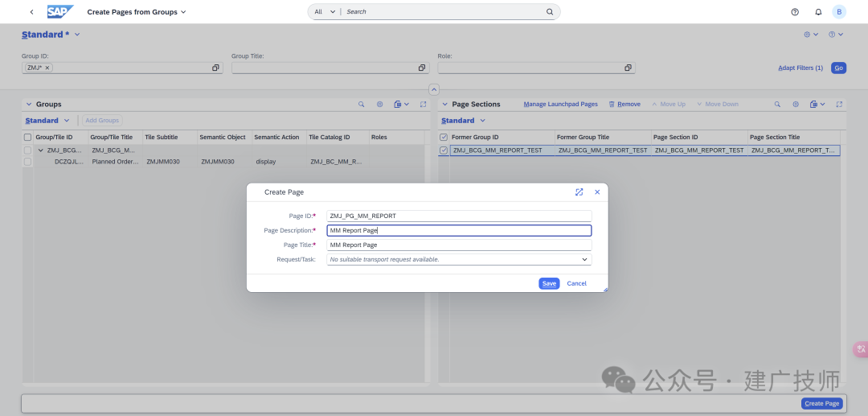Expand the All category dropdown in search bar
This screenshot has height=416, width=868.
click(325, 11)
